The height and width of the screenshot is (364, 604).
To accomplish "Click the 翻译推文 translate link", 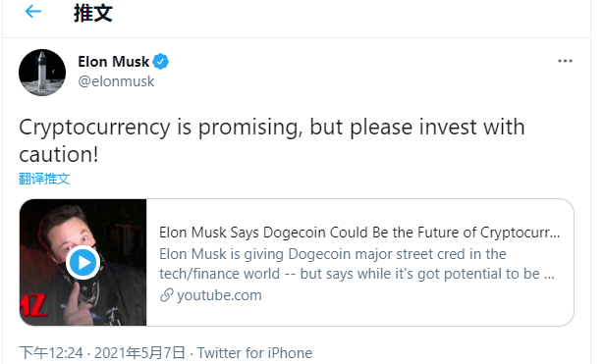I will click(x=44, y=179).
